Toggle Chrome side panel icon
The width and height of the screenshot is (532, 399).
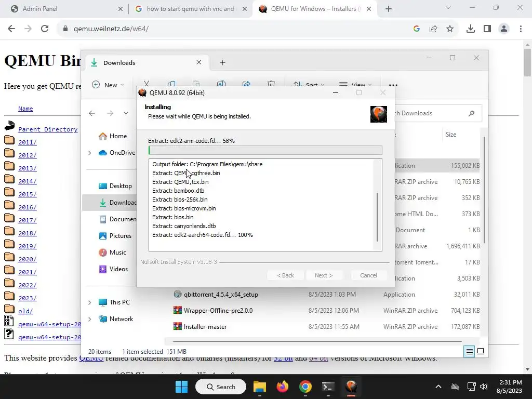coord(487,29)
